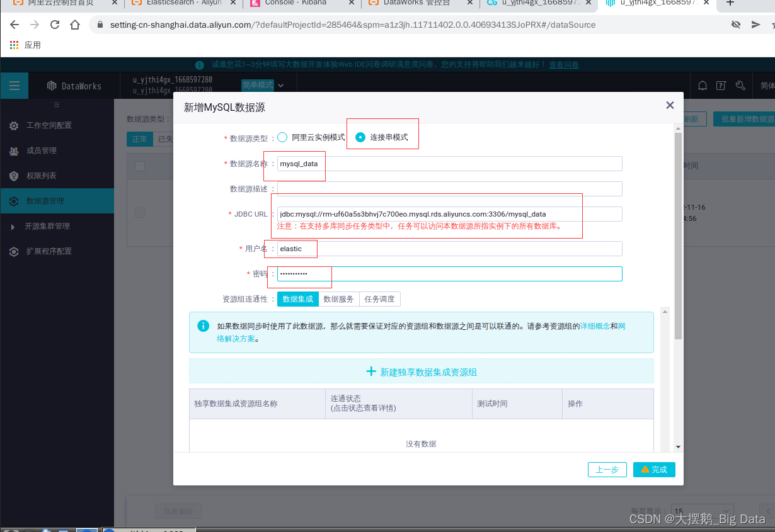Switch to 数据服务 connectivity tab

tap(339, 299)
